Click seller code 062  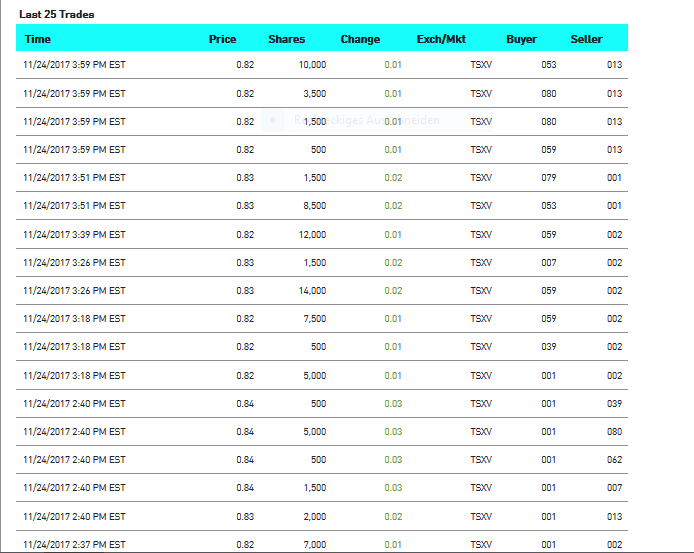point(614,460)
